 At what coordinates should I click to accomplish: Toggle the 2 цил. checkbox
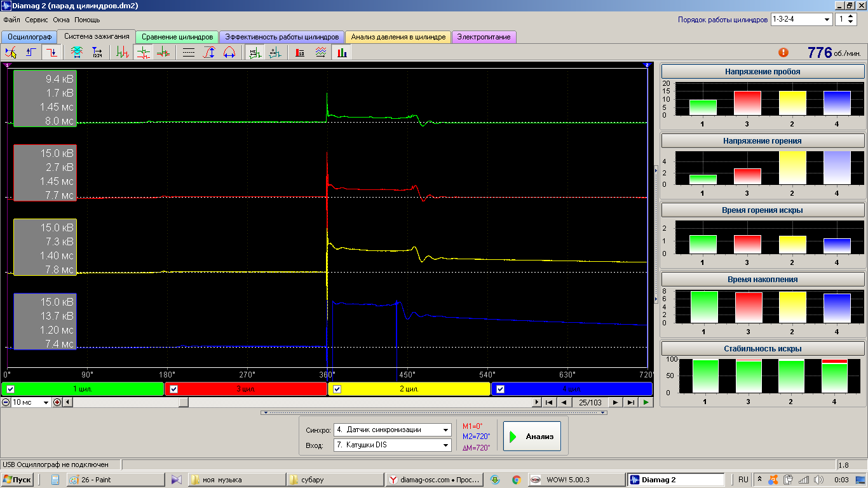pyautogui.click(x=337, y=390)
